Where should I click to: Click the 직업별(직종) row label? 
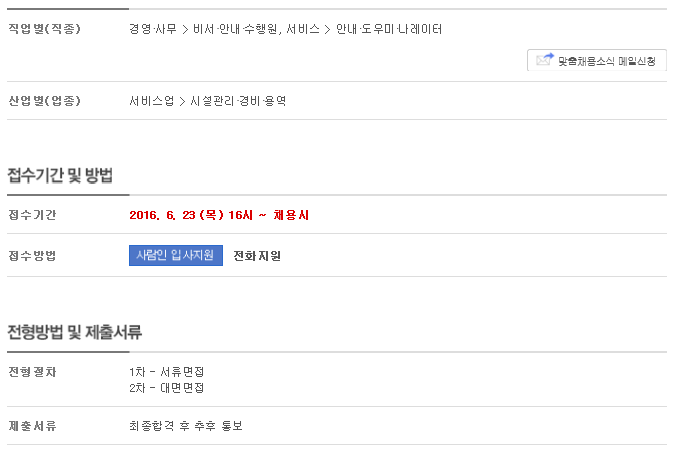click(44, 29)
